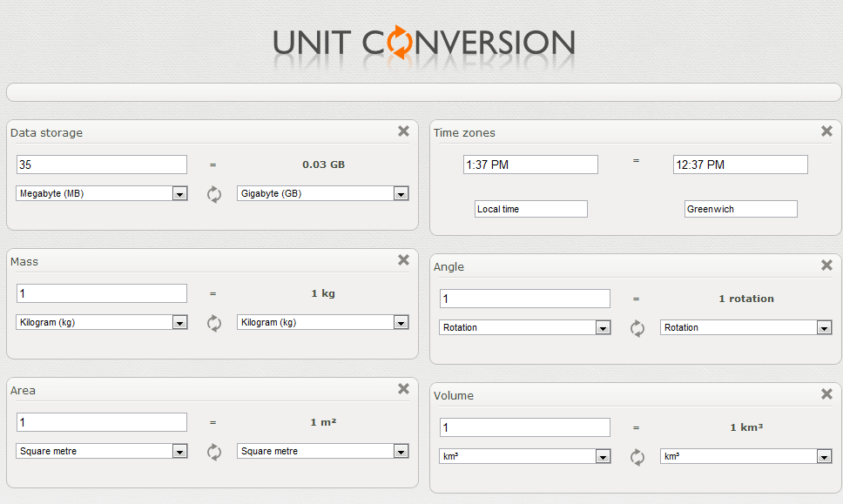Click the wide search bar below the logo
This screenshot has width=843, height=504.
[423, 92]
